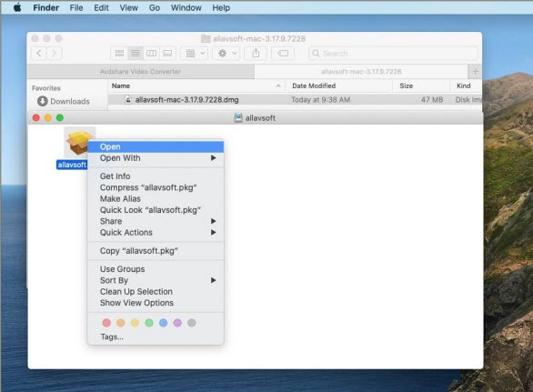This screenshot has height=392, width=533.
Task: Apply the purple tag color
Action: click(177, 323)
